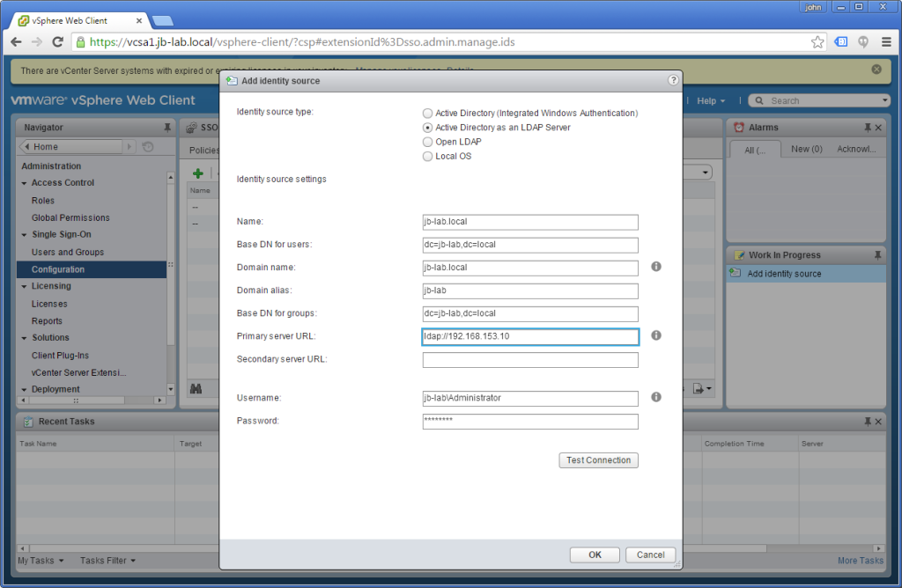The width and height of the screenshot is (902, 588).
Task: Pin the Work In Progress panel
Action: (x=877, y=255)
